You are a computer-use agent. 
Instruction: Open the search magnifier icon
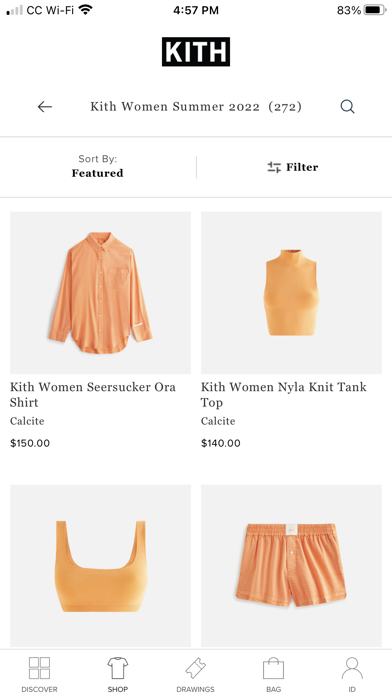(347, 107)
